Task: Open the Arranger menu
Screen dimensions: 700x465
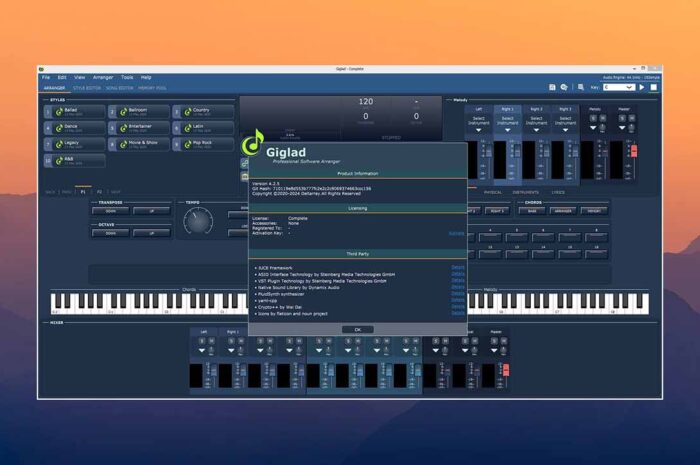Action: (x=103, y=77)
